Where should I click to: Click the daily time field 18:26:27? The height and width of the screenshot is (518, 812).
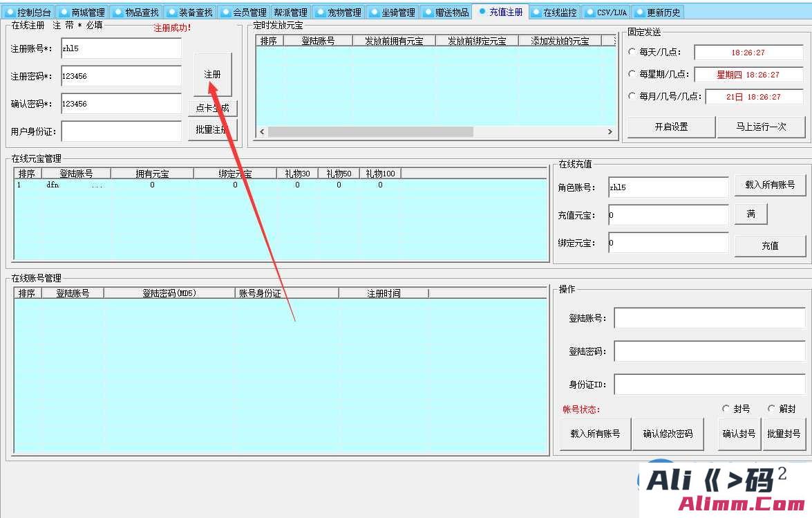point(748,53)
